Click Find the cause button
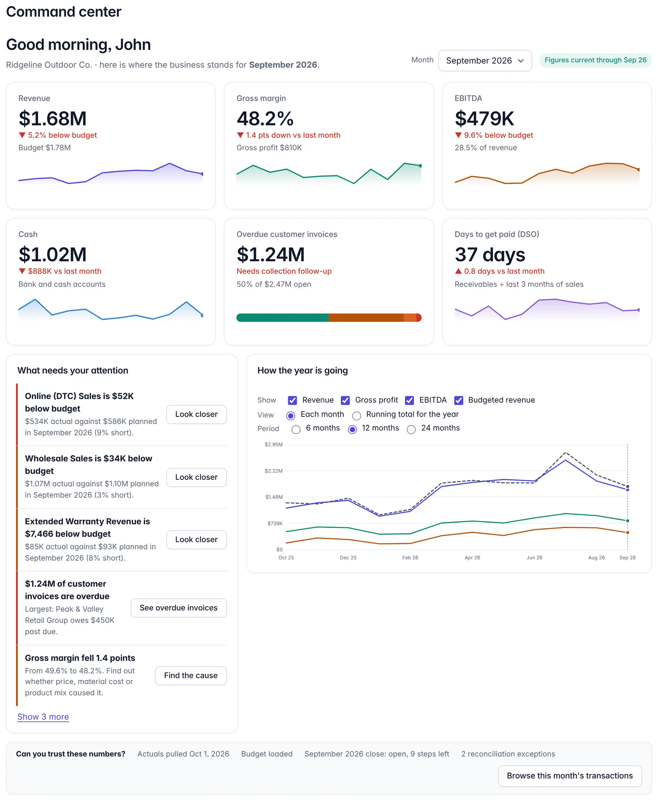Image resolution: width=658 pixels, height=812 pixels. pyautogui.click(x=191, y=676)
